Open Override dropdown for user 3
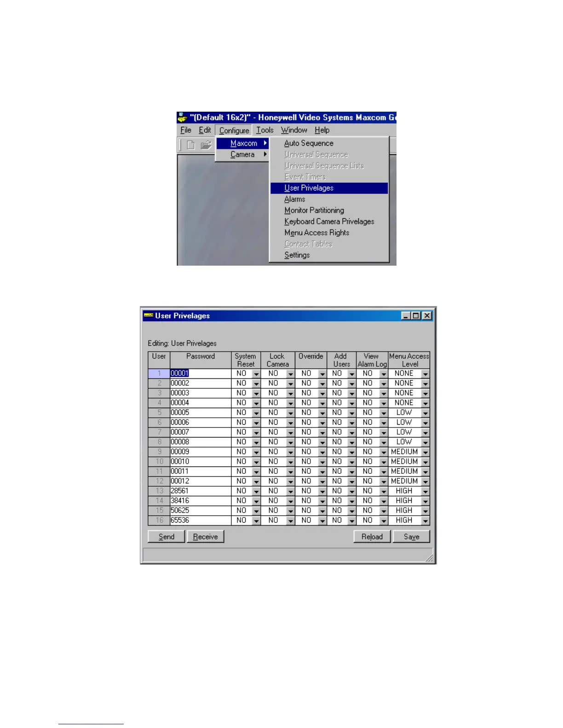 pyautogui.click(x=322, y=393)
